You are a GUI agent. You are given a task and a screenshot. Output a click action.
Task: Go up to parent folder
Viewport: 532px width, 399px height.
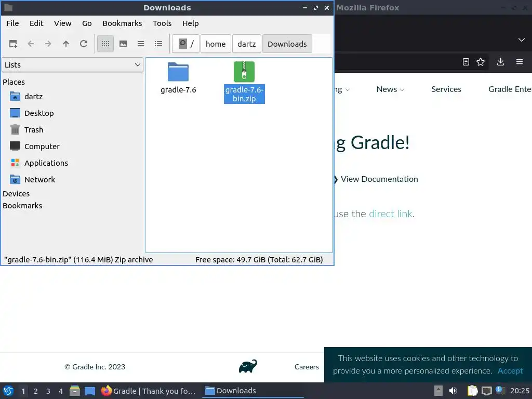click(66, 44)
